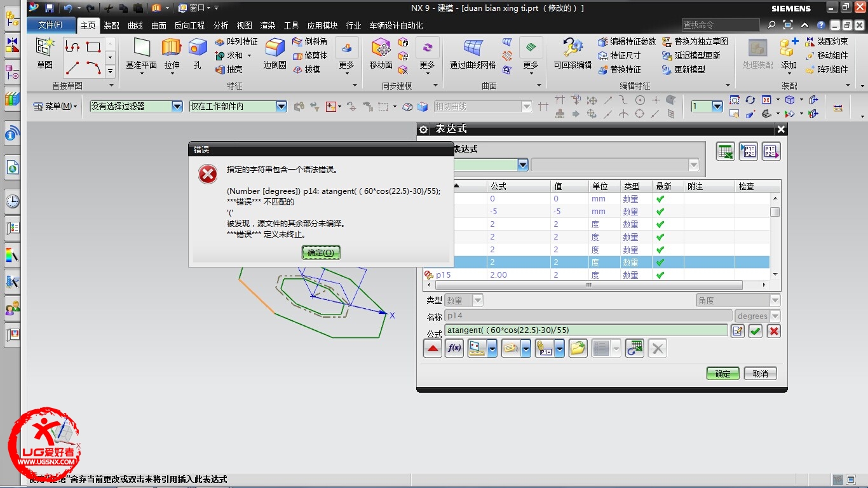Click the 公式 column header
868x488 pixels.
519,186
